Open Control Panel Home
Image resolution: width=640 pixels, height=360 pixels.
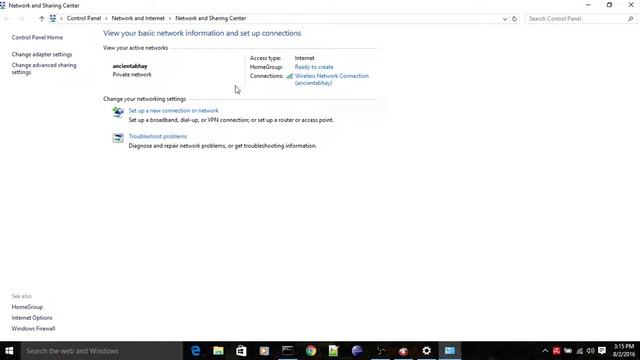tap(37, 38)
